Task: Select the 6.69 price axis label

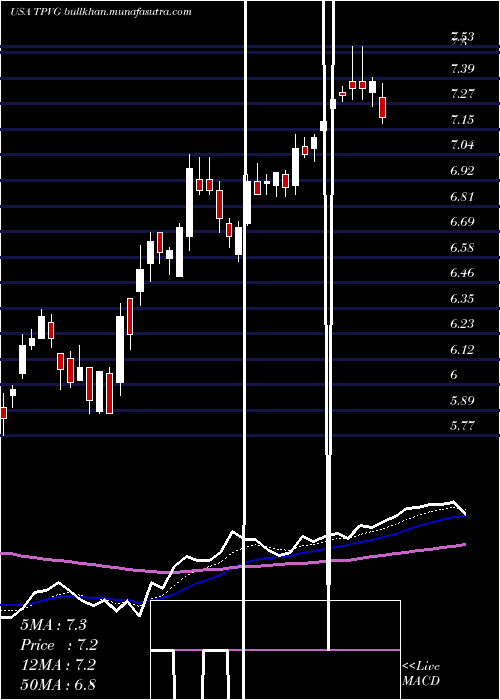Action: (x=462, y=222)
